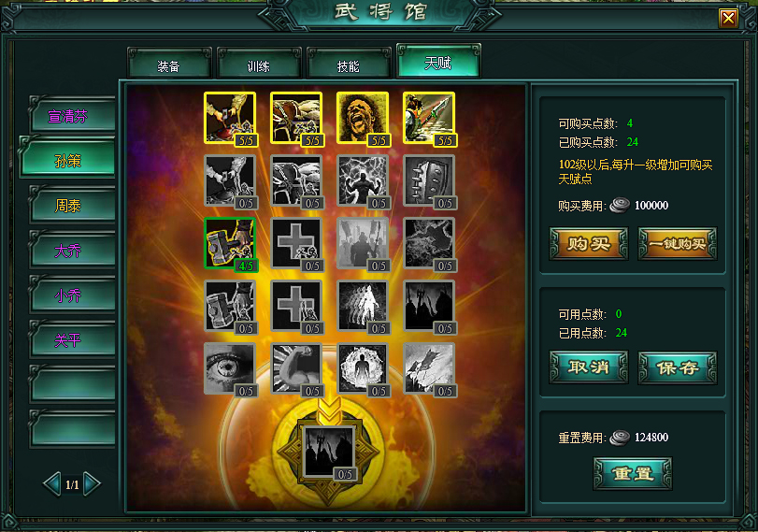Choose the torn flag talent icon
This screenshot has height=532, width=758.
pos(429,369)
